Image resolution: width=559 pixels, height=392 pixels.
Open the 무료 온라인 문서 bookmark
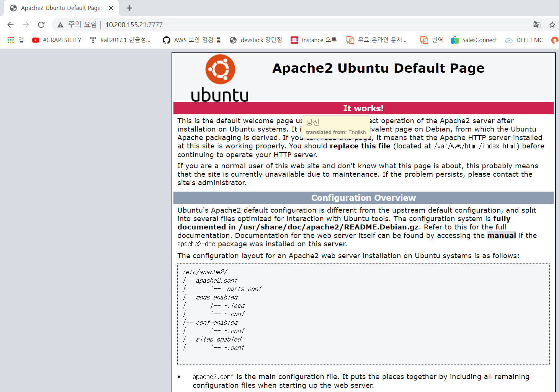377,40
